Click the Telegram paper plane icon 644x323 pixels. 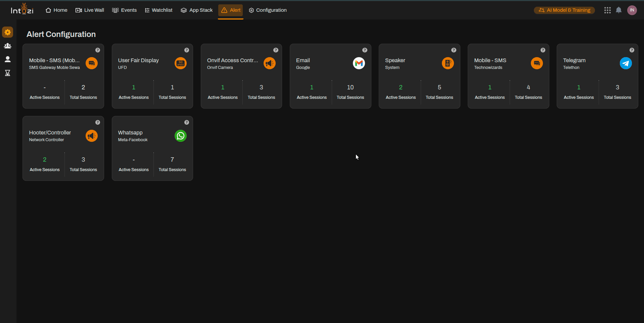tap(626, 63)
